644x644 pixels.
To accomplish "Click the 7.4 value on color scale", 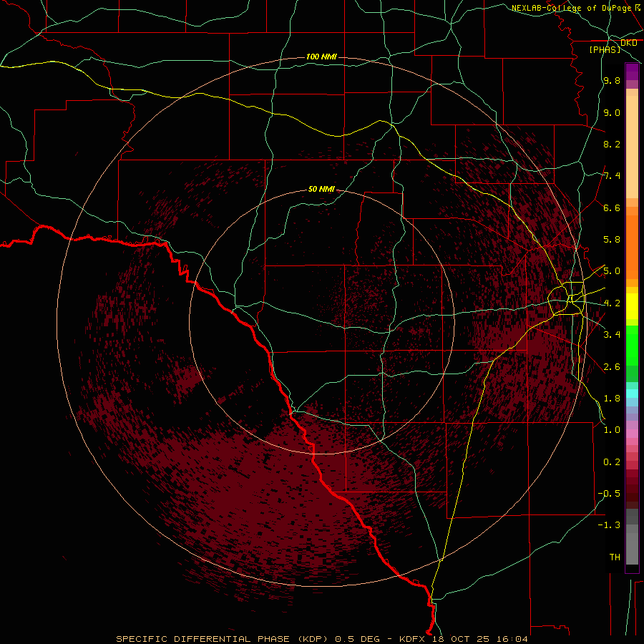I will pyautogui.click(x=612, y=176).
